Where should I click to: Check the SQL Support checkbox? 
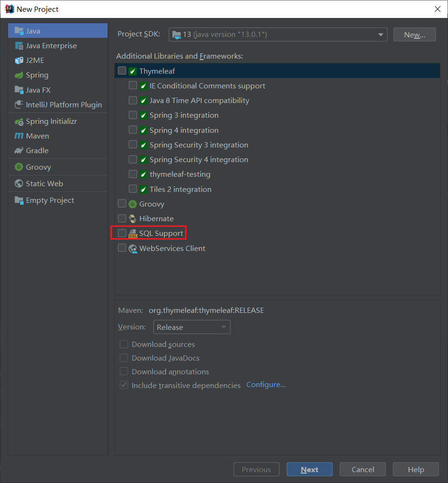click(122, 233)
